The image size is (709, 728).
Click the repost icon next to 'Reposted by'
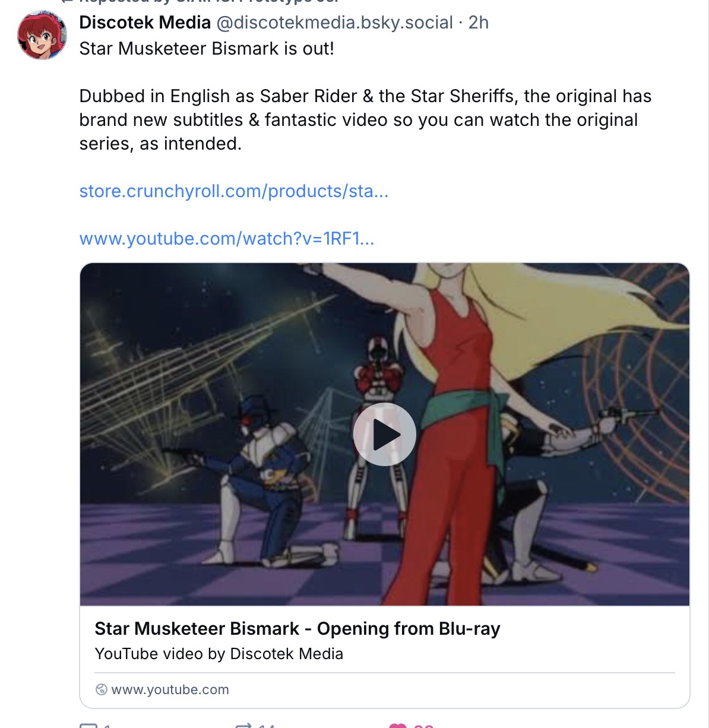tap(67, 1)
